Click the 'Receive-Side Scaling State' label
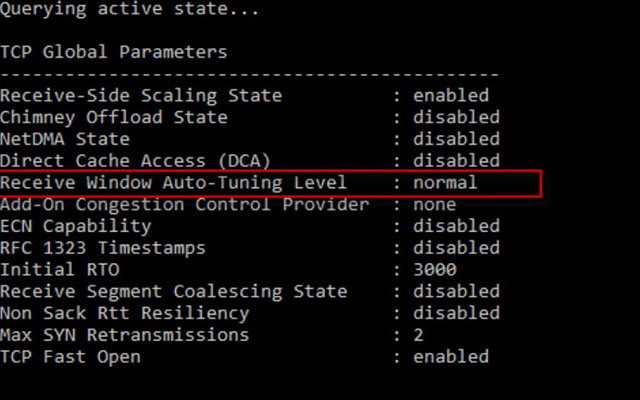640x400 pixels. pos(141,96)
